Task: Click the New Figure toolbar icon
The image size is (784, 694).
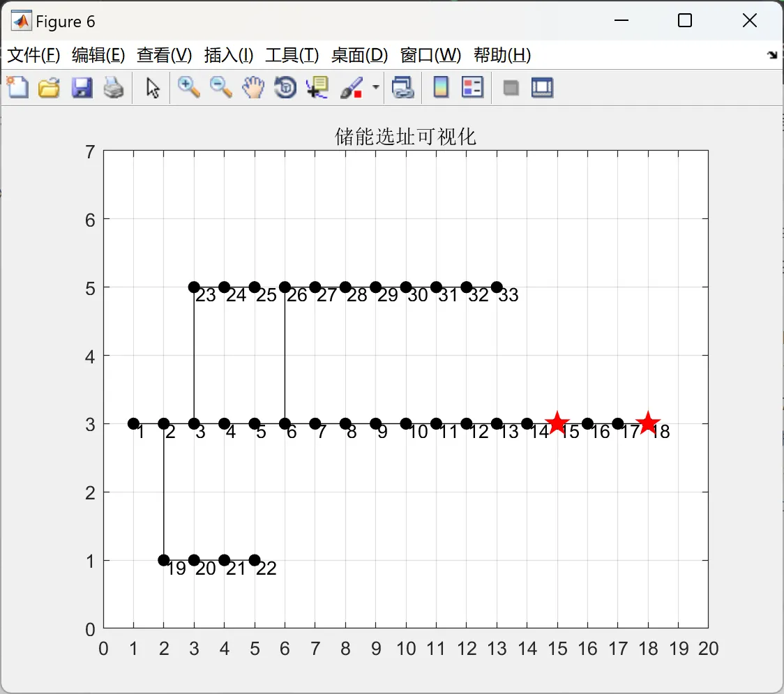Action: 17,88
